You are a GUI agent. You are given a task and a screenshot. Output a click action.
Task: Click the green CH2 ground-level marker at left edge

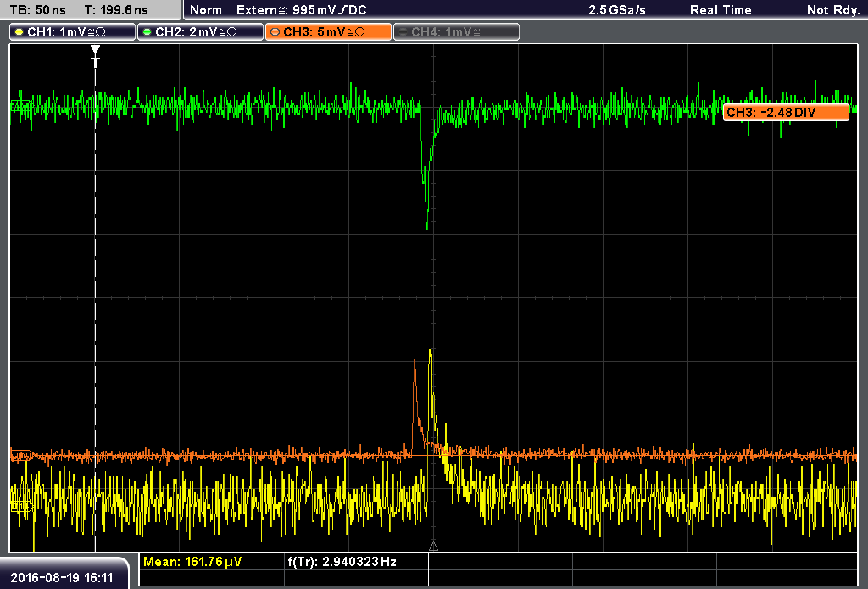tap(21, 106)
